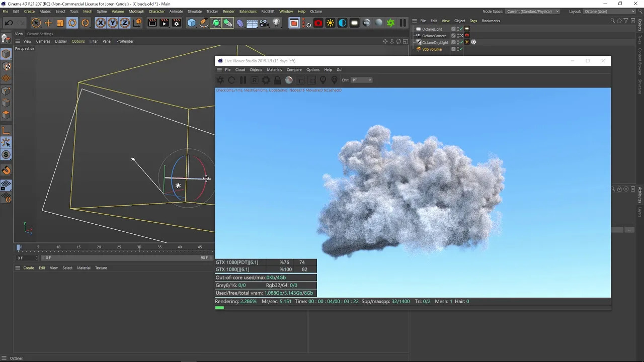Open the Layout dropdown set to Octane (User)
This screenshot has width=644, height=362.
click(x=610, y=11)
